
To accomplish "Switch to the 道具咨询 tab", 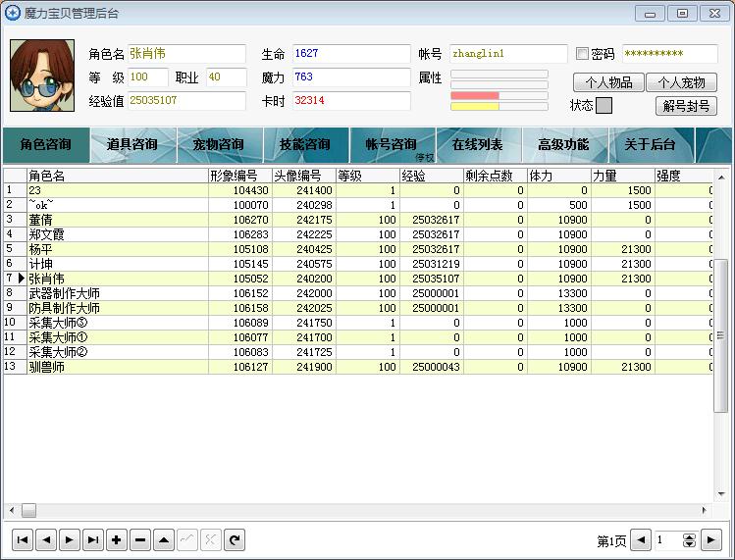I will 132,145.
